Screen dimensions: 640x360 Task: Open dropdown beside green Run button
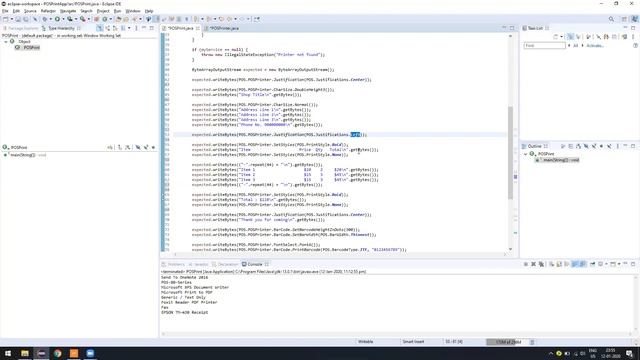coord(63,19)
